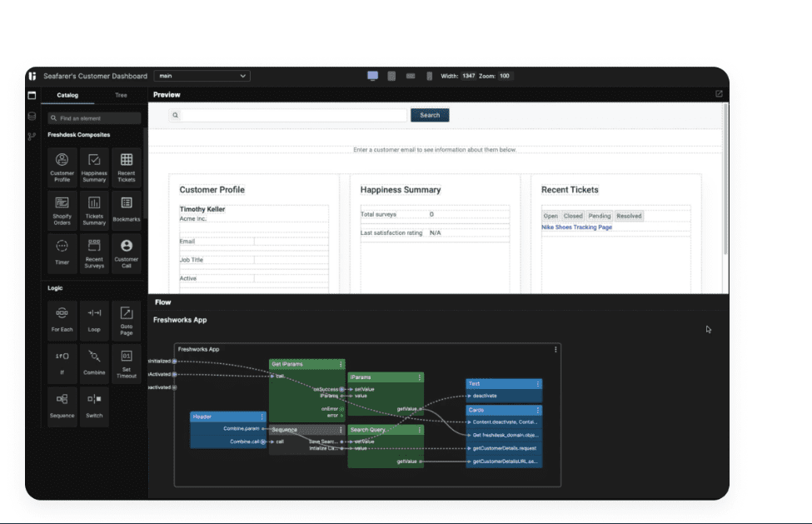Click the app logo in the header

click(x=32, y=76)
